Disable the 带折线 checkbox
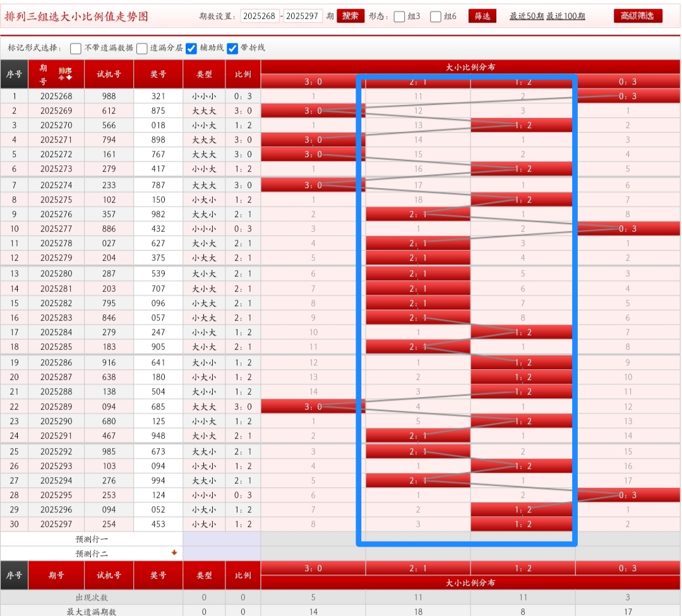The image size is (682, 616). (232, 49)
